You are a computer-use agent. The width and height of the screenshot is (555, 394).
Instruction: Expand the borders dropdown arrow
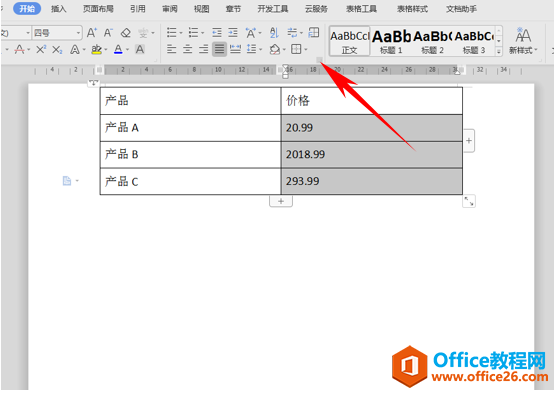306,50
